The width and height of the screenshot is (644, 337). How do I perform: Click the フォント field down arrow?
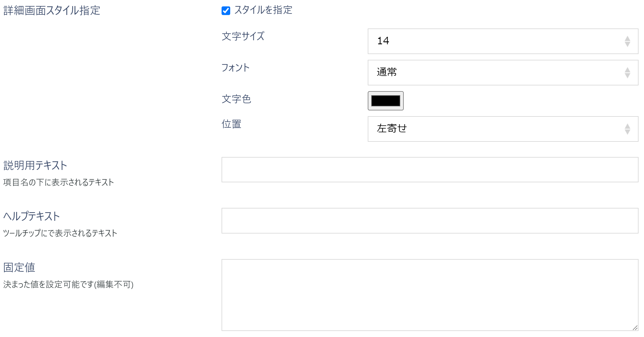(x=627, y=75)
